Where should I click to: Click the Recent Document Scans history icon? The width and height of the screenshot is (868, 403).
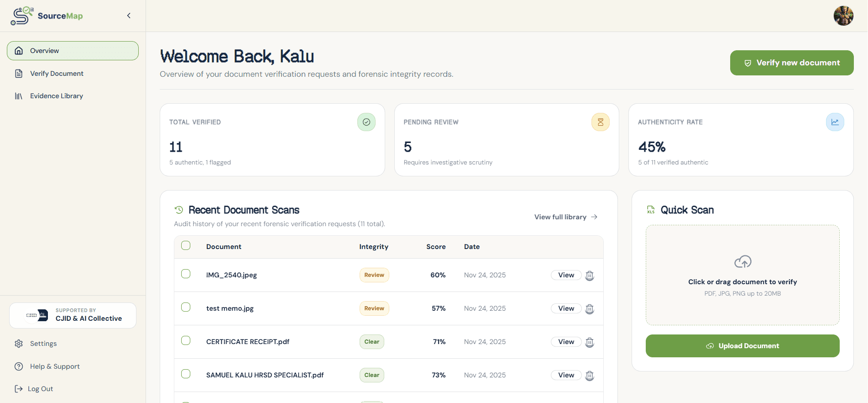click(179, 210)
